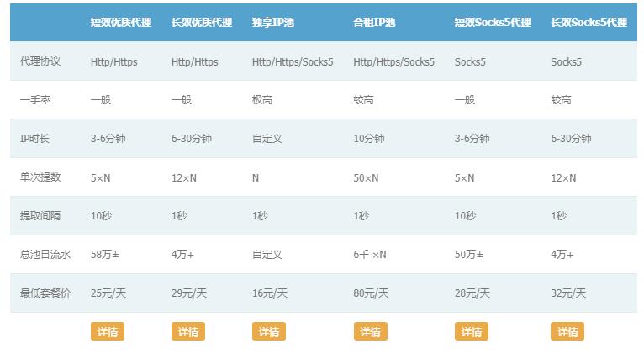
Task: Click the 长效Socks5代理 column header
Action: click(589, 23)
